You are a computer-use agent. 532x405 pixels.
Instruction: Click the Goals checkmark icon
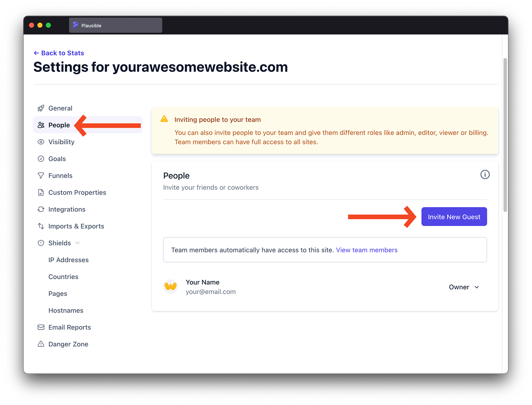[x=41, y=159]
